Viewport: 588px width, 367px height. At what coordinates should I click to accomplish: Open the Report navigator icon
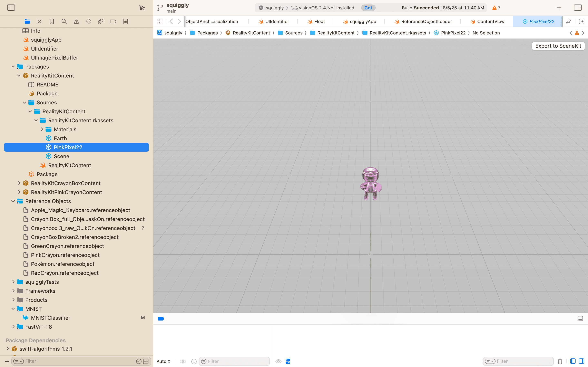tap(125, 21)
